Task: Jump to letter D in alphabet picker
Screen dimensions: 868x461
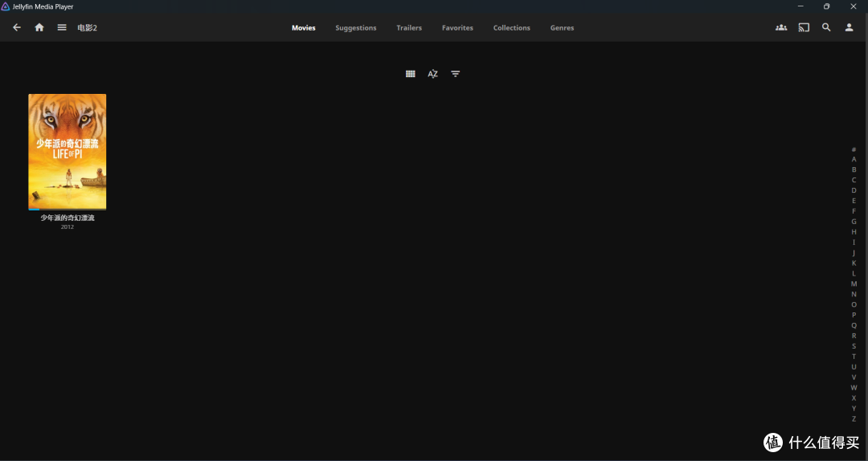Action: [x=854, y=190]
